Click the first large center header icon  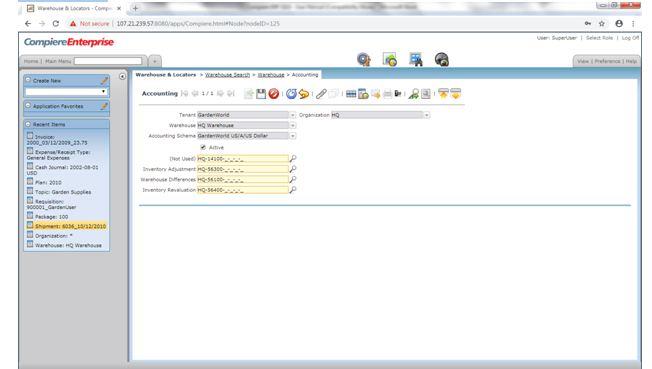pyautogui.click(x=364, y=59)
